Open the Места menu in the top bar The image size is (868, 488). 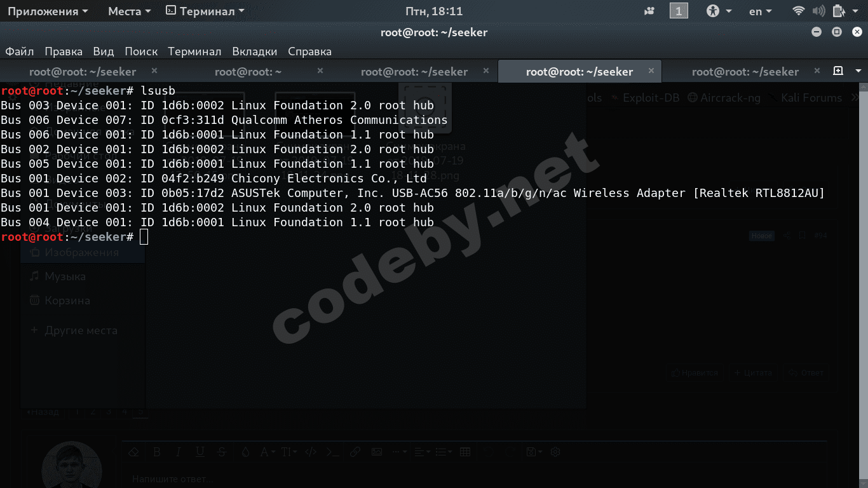point(129,11)
